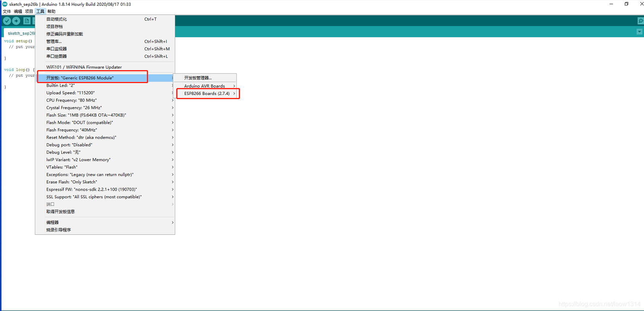
Task: Click the Verify checkmark toolbar icon
Action: tap(7, 21)
